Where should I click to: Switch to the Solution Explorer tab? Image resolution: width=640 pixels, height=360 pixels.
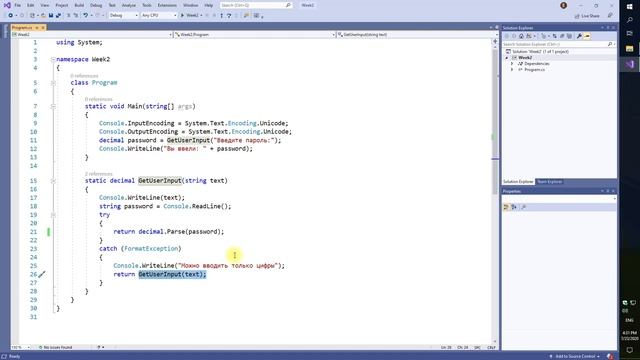coord(518,182)
